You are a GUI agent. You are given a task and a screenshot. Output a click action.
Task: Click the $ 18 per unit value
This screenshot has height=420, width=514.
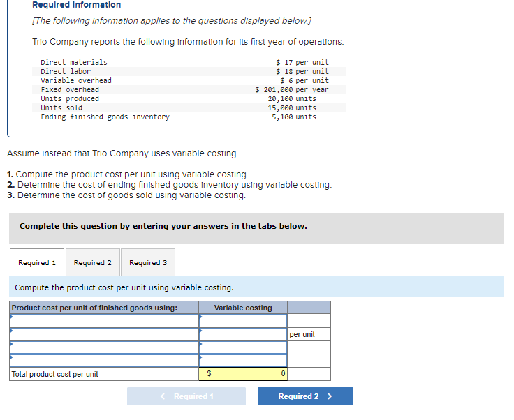pyautogui.click(x=302, y=71)
